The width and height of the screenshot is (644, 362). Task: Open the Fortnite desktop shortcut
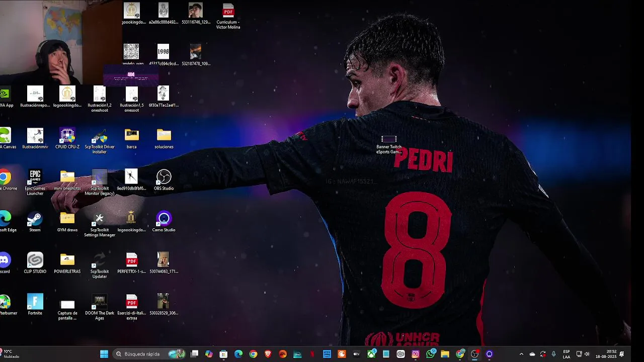[35, 305]
